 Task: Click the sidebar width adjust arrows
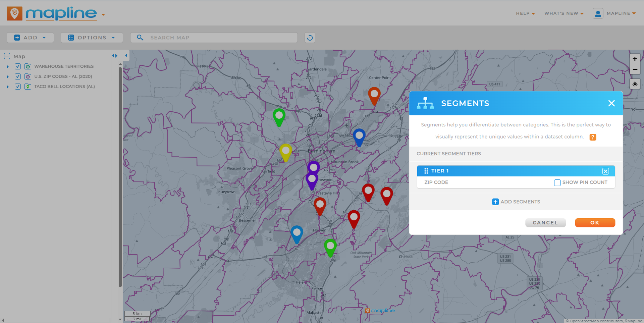(115, 56)
